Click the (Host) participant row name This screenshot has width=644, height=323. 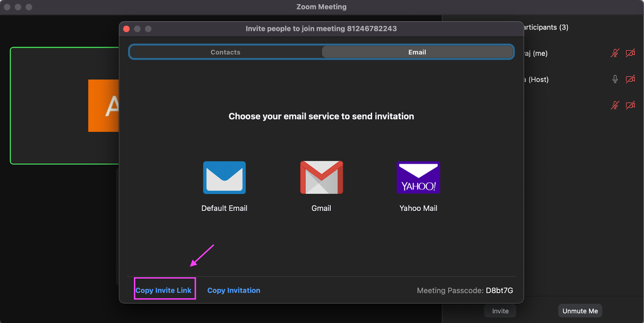tap(537, 79)
